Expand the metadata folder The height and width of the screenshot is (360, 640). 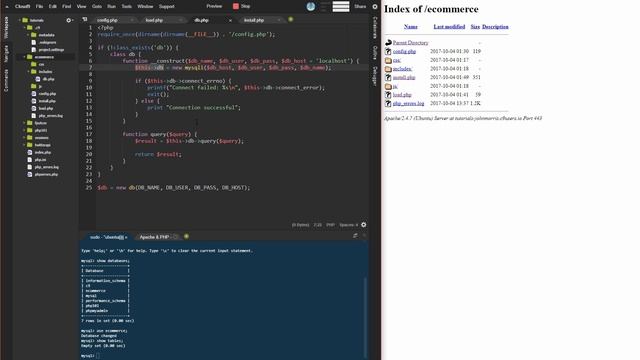29,35
